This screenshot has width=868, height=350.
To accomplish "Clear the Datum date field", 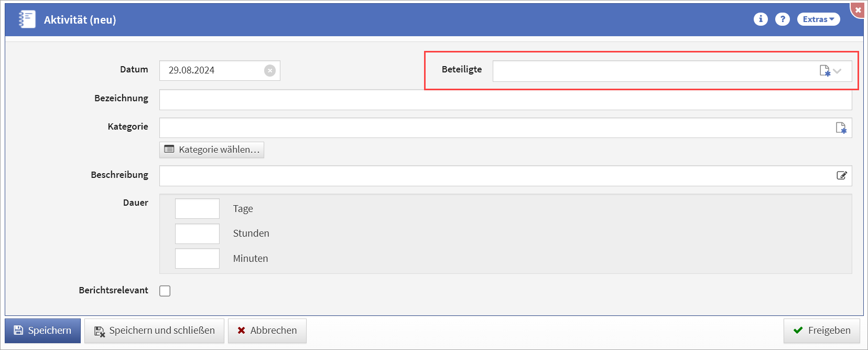I will click(270, 70).
